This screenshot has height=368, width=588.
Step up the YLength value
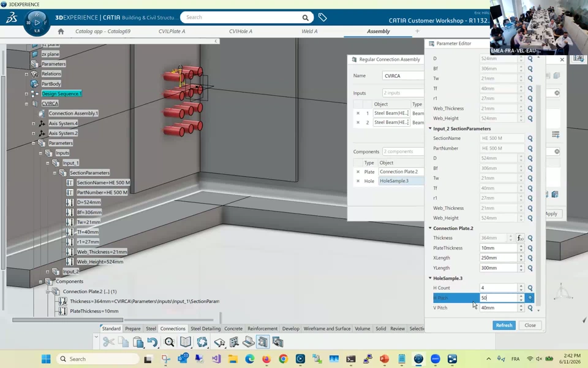coord(521,266)
